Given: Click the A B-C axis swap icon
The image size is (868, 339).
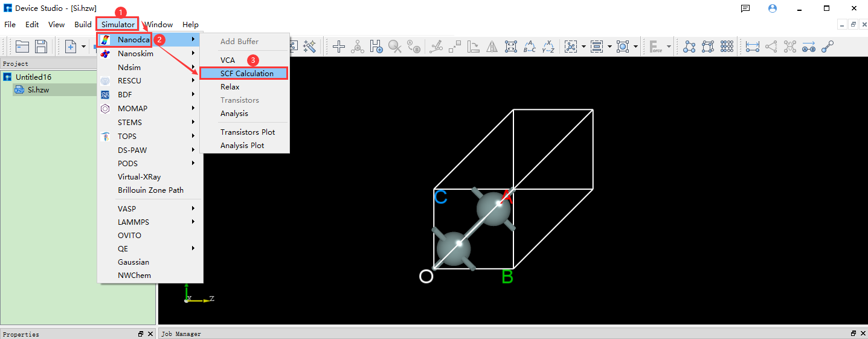Looking at the screenshot, I should (x=530, y=47).
